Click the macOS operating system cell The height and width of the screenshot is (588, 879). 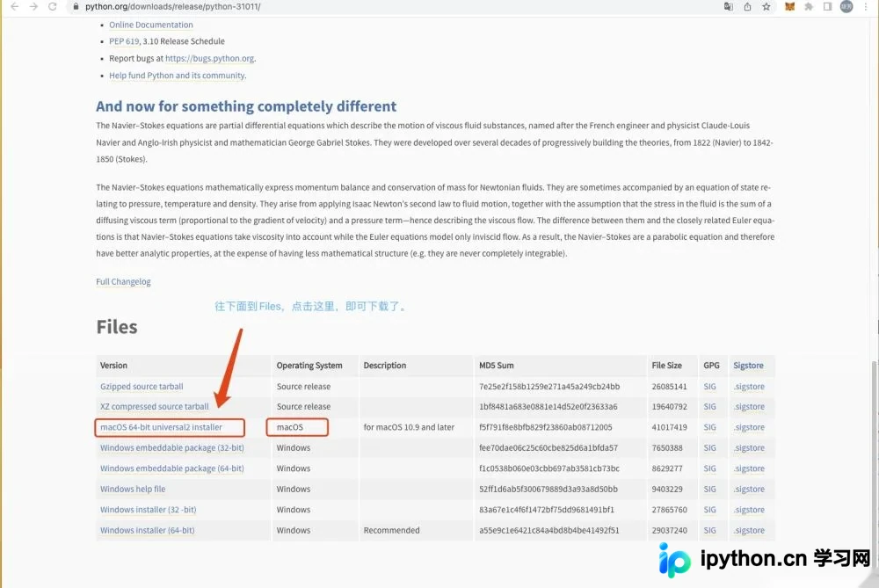tap(290, 427)
